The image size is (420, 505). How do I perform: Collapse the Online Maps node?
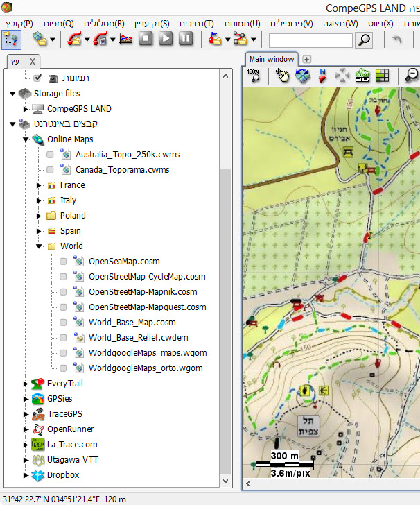(x=26, y=139)
